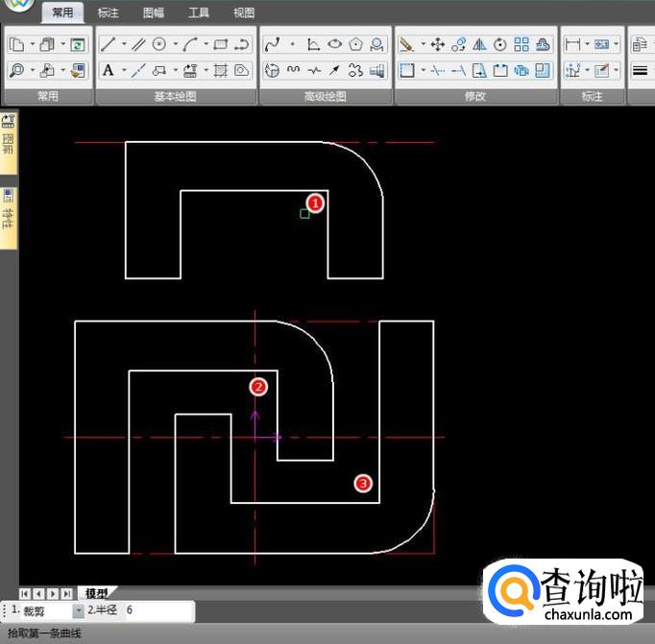Select the Text tool with letter A
Image resolution: width=655 pixels, height=644 pixels.
(x=109, y=70)
